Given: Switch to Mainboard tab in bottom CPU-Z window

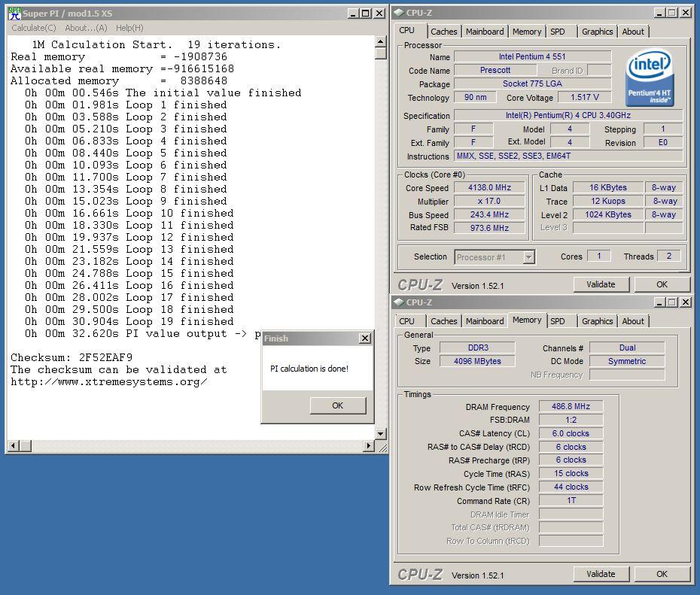Looking at the screenshot, I should coord(485,321).
